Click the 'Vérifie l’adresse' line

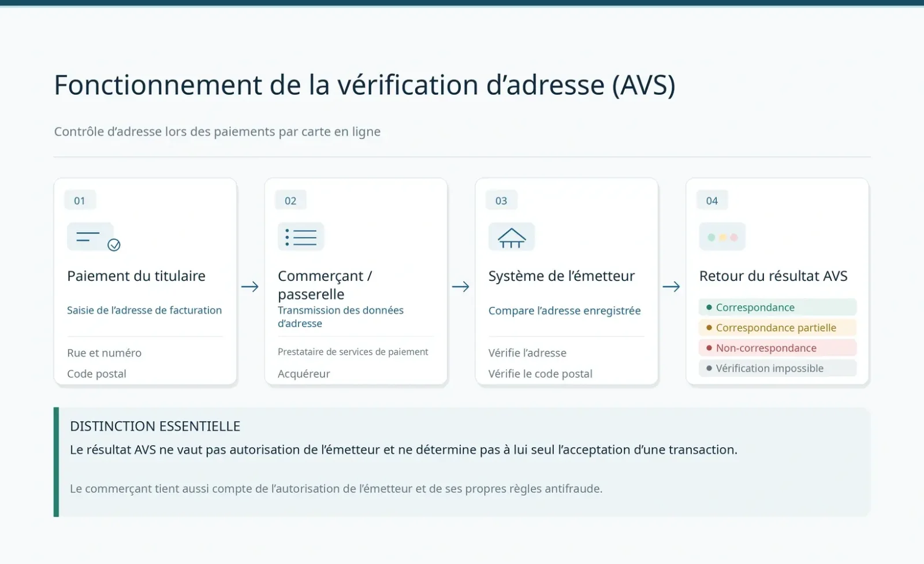pyautogui.click(x=527, y=353)
